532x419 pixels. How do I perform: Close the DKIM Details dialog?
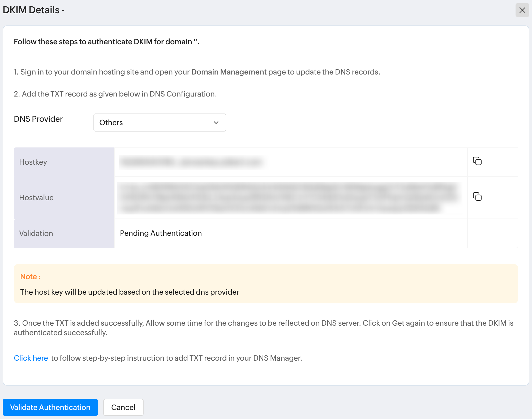pyautogui.click(x=522, y=10)
